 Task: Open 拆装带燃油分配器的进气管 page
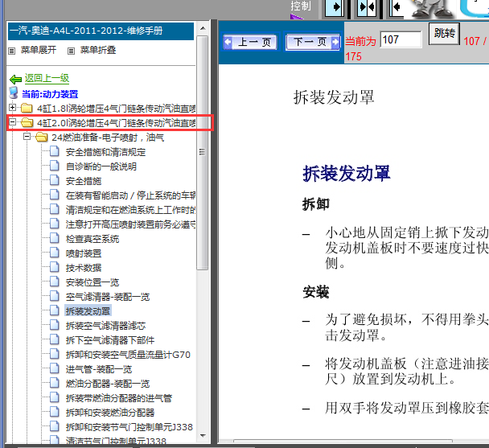[x=119, y=398]
